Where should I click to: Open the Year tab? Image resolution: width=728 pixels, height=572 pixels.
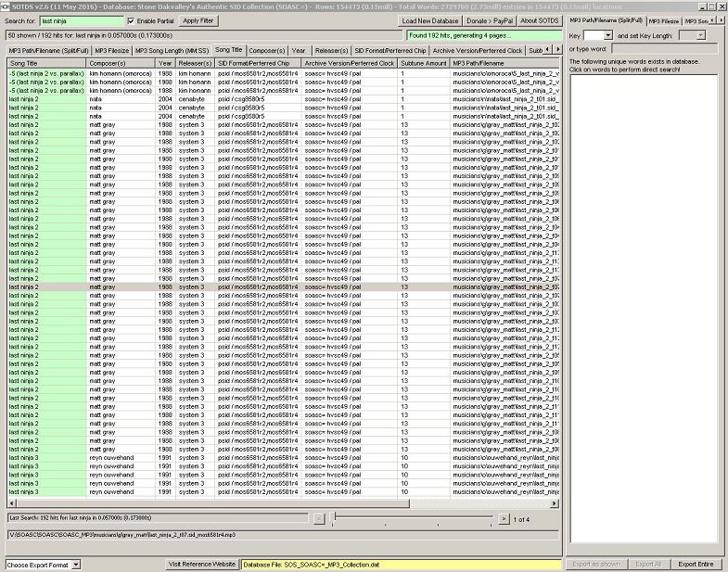(x=299, y=50)
